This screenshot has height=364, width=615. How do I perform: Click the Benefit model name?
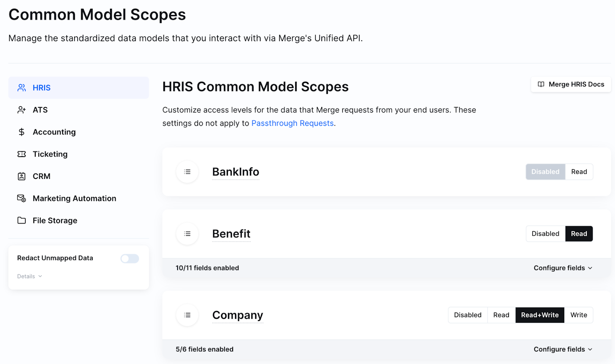tap(231, 233)
